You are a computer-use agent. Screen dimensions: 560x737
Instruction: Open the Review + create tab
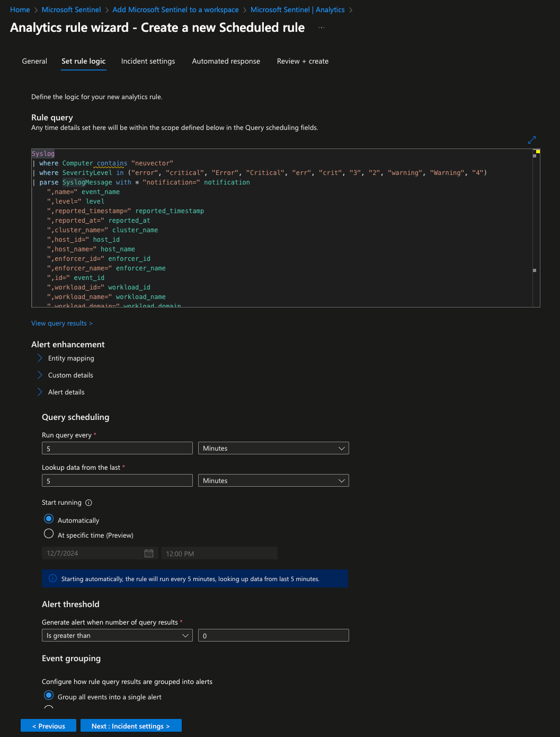(x=303, y=62)
